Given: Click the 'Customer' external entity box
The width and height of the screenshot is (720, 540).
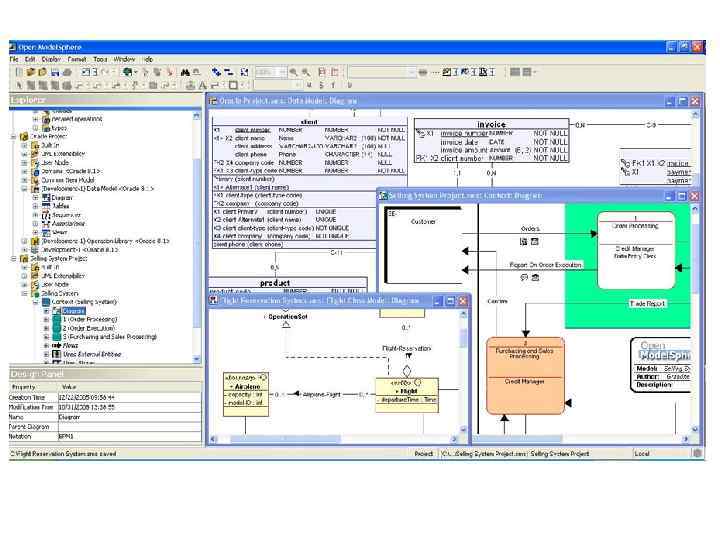Looking at the screenshot, I should coord(422,245).
